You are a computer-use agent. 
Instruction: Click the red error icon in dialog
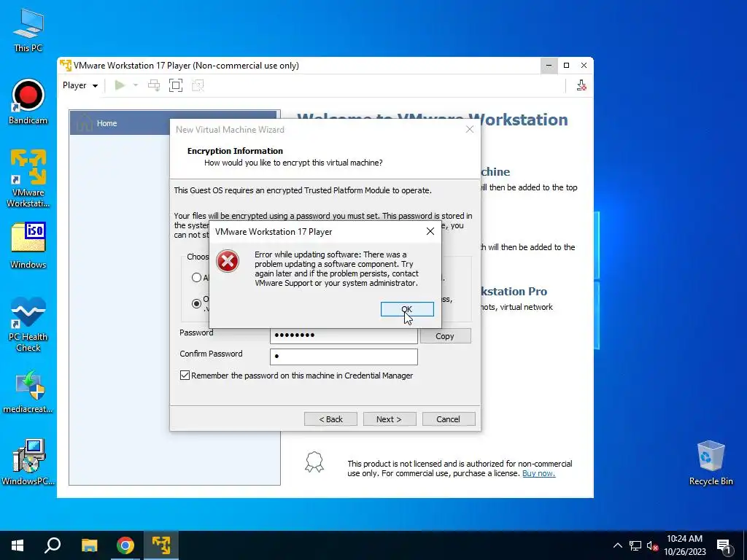pos(228,261)
